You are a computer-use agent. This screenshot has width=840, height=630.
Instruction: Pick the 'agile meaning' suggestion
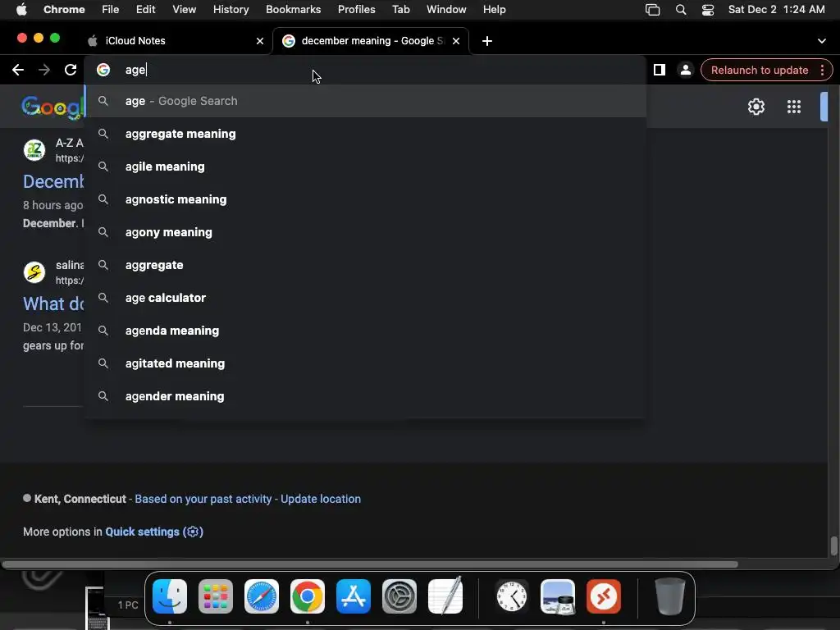pyautogui.click(x=365, y=167)
